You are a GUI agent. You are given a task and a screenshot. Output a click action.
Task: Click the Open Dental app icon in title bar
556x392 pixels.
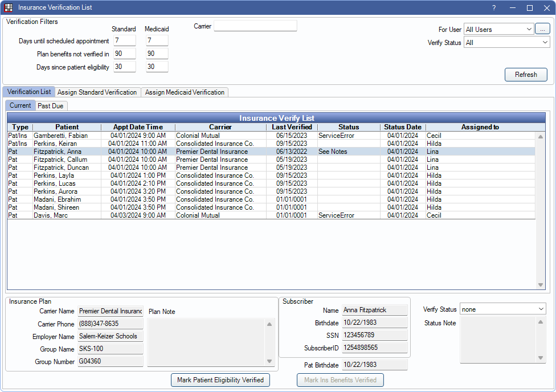click(x=9, y=8)
